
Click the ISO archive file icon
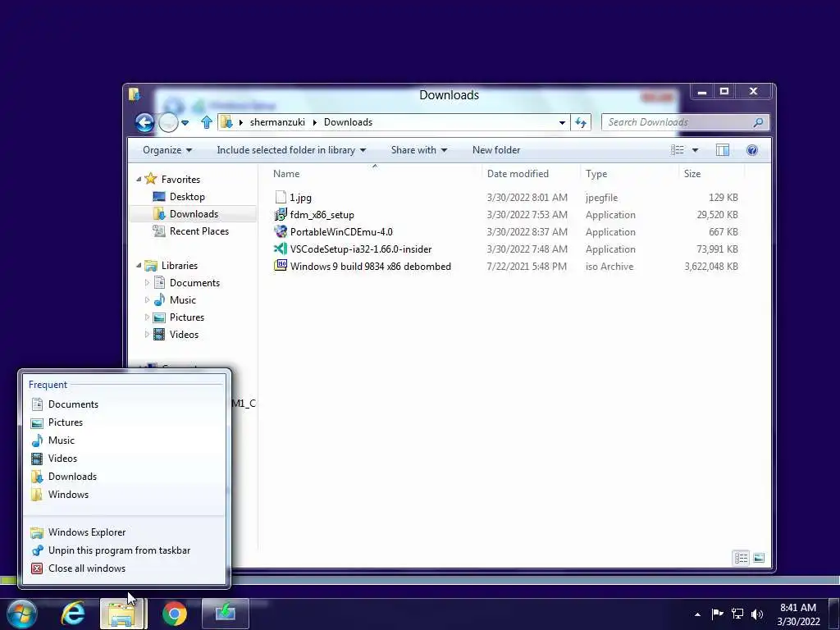tap(281, 266)
